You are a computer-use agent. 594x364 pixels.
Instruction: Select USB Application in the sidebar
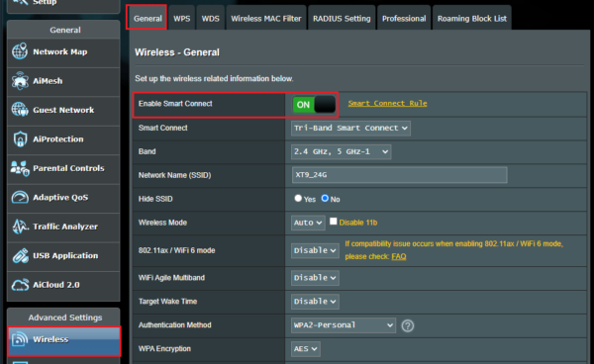coord(63,256)
